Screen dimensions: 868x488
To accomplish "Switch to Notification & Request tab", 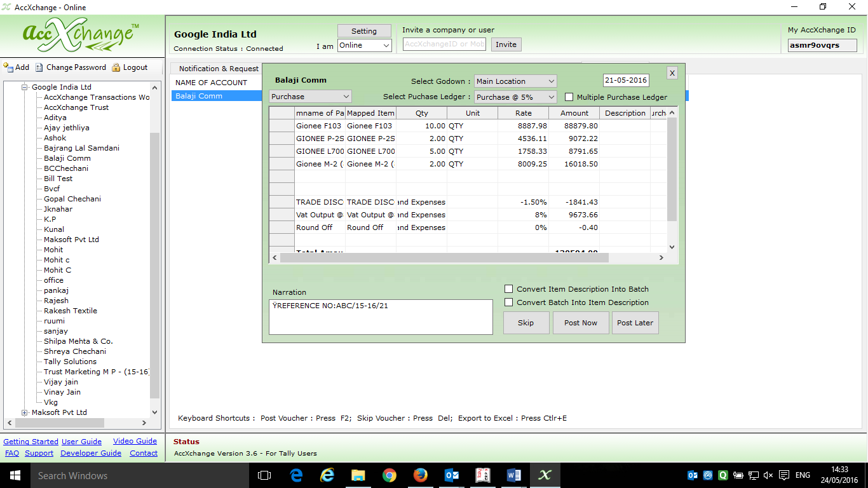I will click(219, 69).
